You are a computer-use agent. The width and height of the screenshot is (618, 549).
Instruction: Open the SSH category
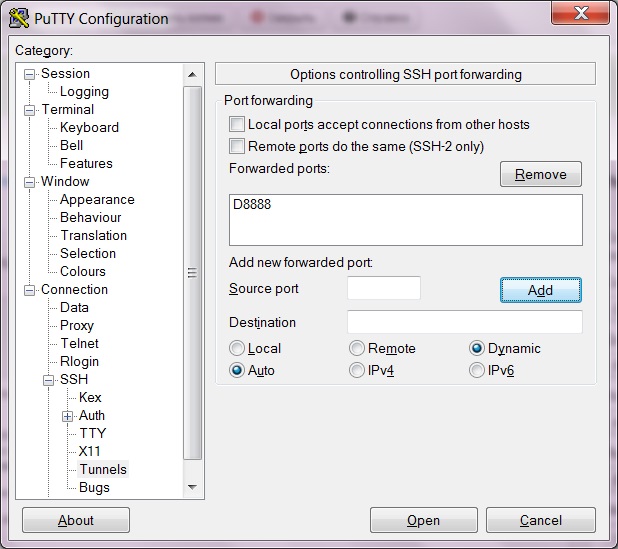pos(74,379)
